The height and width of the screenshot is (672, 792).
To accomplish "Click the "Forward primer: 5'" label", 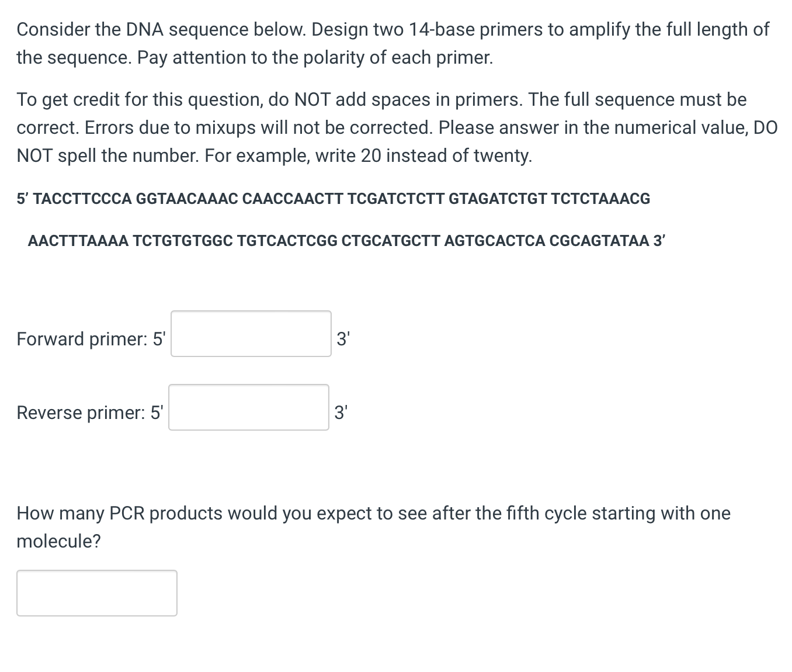I will [91, 339].
